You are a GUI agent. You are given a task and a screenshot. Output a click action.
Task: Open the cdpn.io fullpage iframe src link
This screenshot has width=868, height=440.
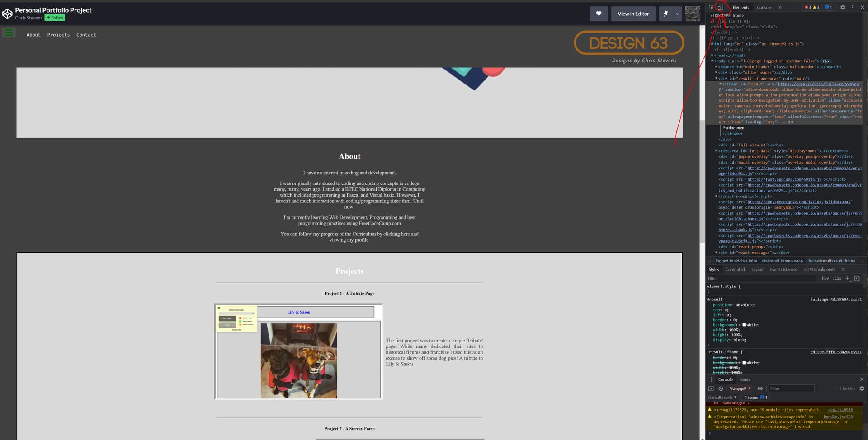(x=818, y=84)
